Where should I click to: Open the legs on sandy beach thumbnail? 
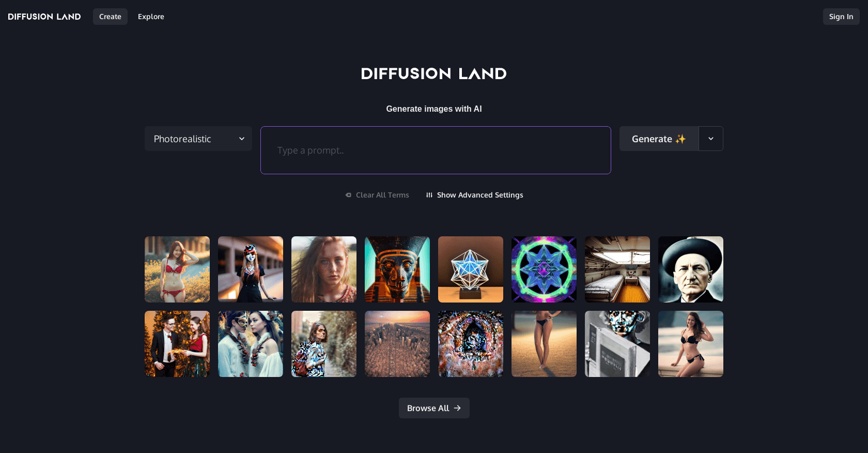tap(544, 344)
